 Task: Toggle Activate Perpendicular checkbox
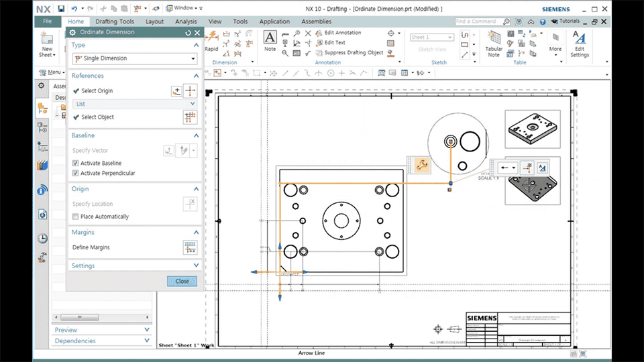click(x=76, y=173)
